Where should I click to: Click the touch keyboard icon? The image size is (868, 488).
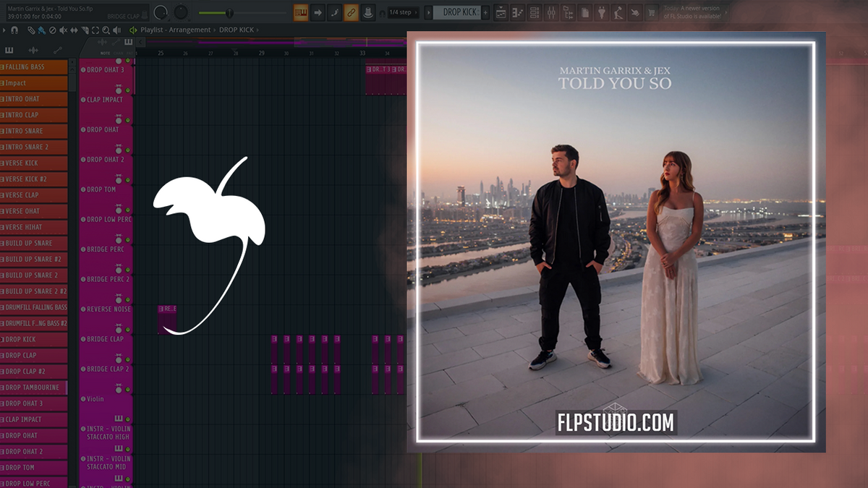tap(635, 12)
